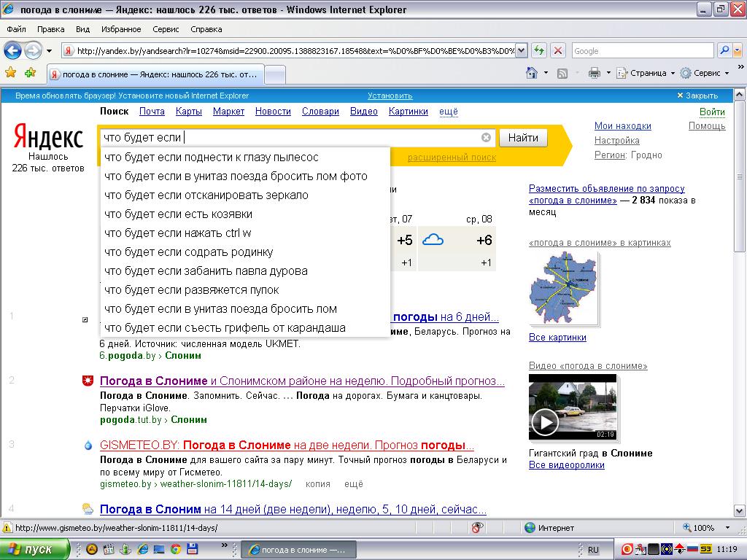
Task: Open search provider options dropdown arrow
Action: (738, 50)
